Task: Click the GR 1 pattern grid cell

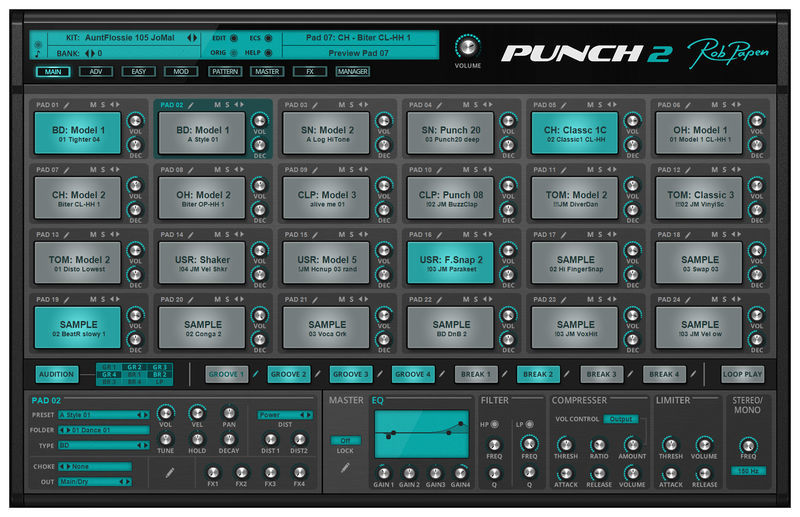Action: click(109, 367)
